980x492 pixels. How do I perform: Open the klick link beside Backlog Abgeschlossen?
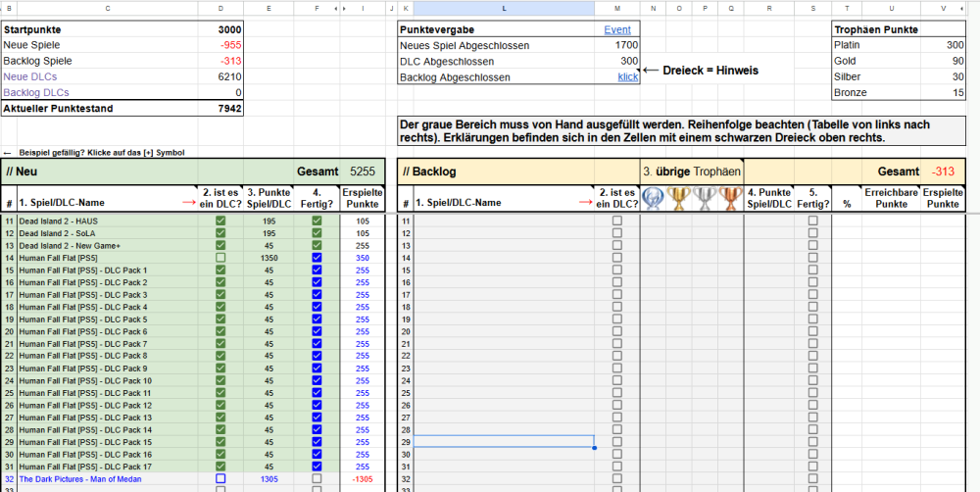(627, 76)
